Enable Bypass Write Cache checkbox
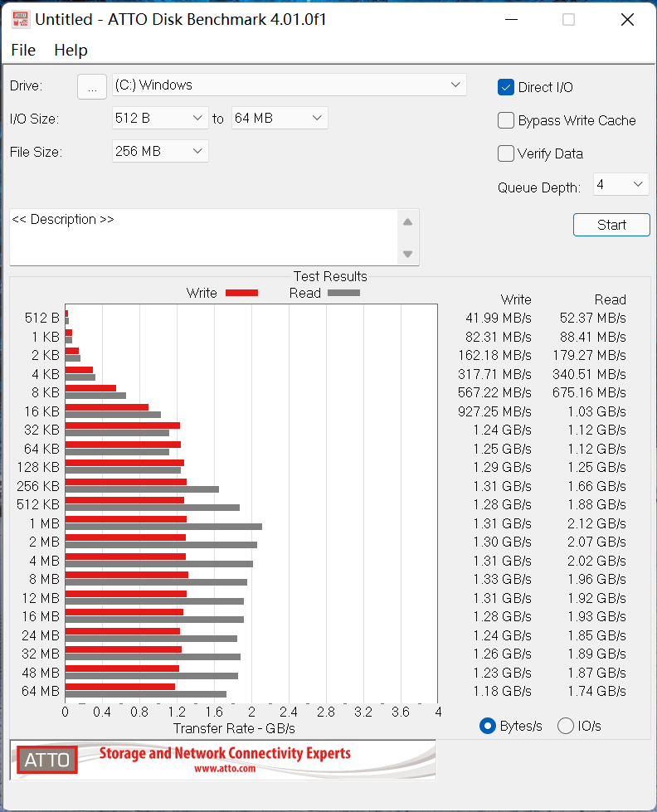The width and height of the screenshot is (657, 812). [x=506, y=120]
